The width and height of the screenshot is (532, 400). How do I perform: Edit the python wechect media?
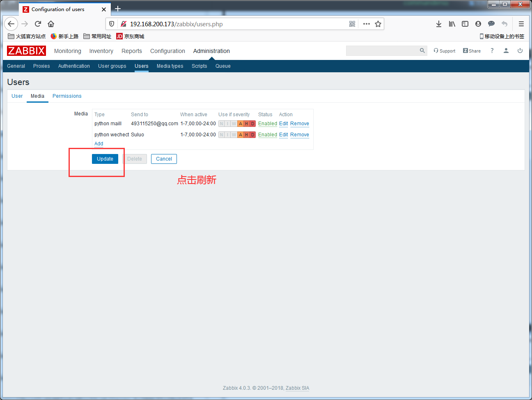point(284,135)
